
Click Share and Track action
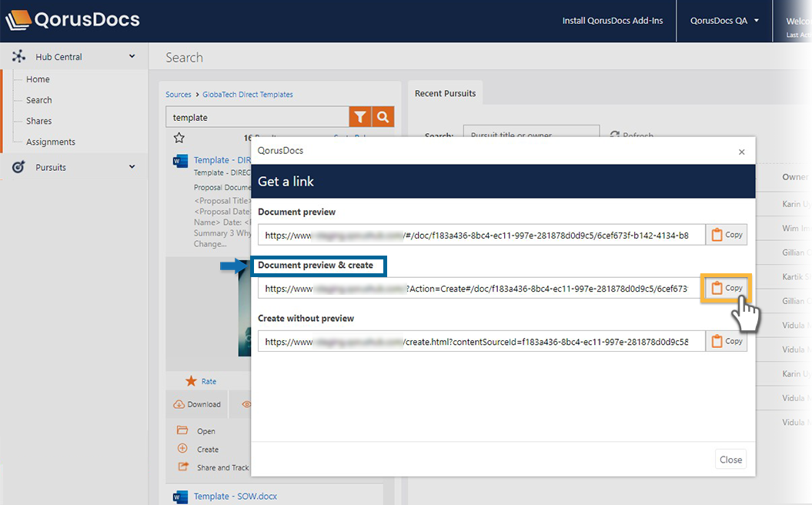[x=222, y=468]
